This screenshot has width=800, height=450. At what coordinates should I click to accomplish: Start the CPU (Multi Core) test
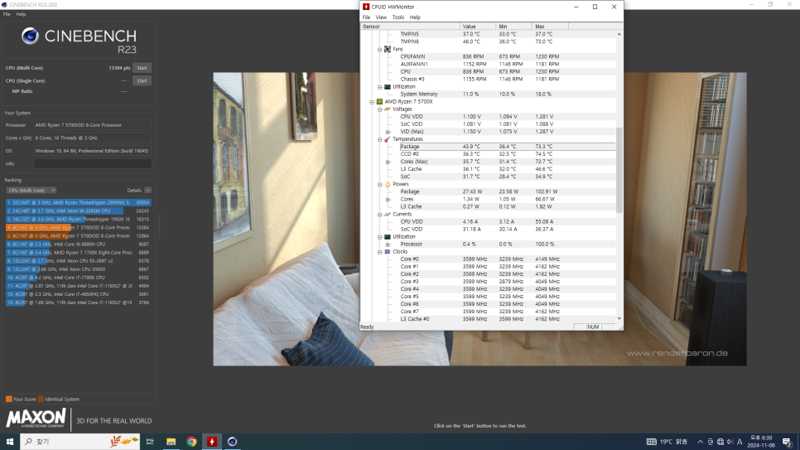[142, 68]
